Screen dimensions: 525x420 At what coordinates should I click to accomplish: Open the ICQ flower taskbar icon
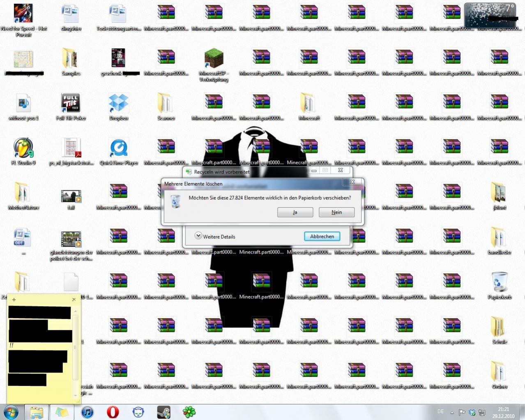point(189,412)
